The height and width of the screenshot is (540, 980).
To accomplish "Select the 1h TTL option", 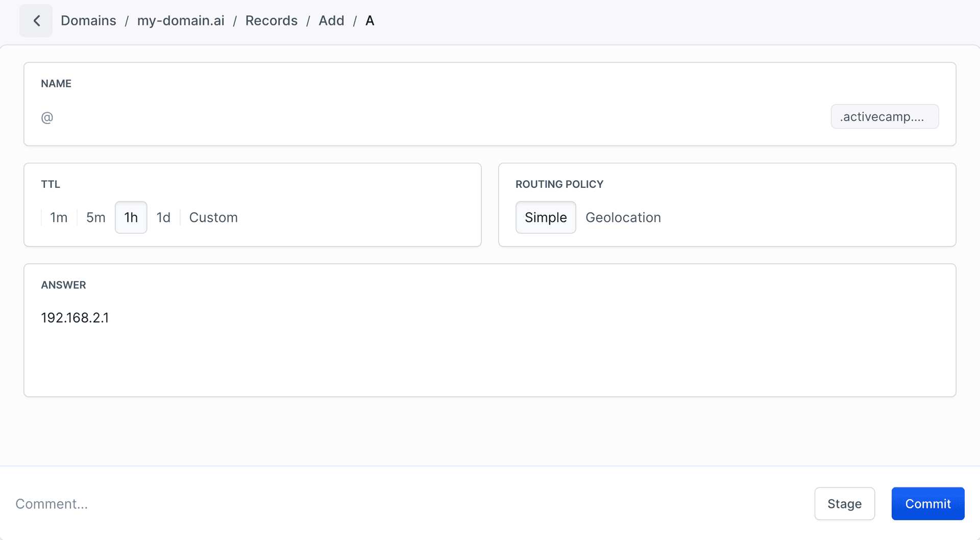I will click(131, 217).
